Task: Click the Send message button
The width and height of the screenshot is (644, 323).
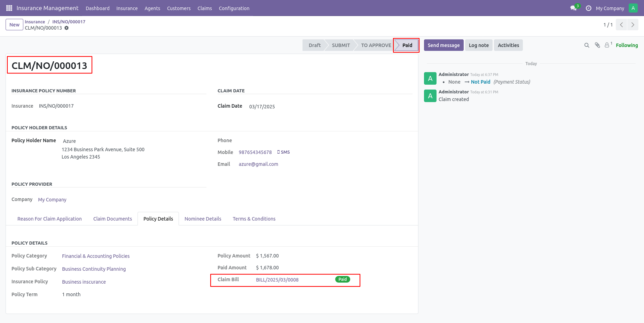Action: [443, 45]
